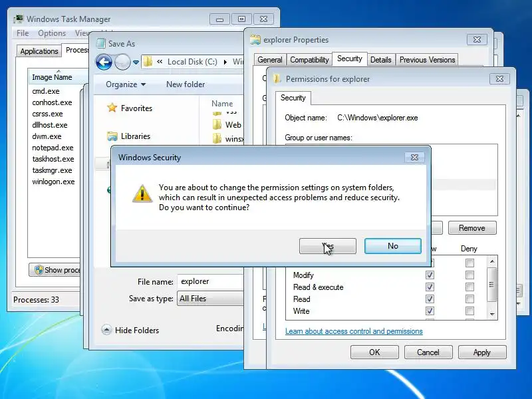The width and height of the screenshot is (532, 399).
Task: Open General tab in explorer Properties
Action: pyautogui.click(x=270, y=60)
